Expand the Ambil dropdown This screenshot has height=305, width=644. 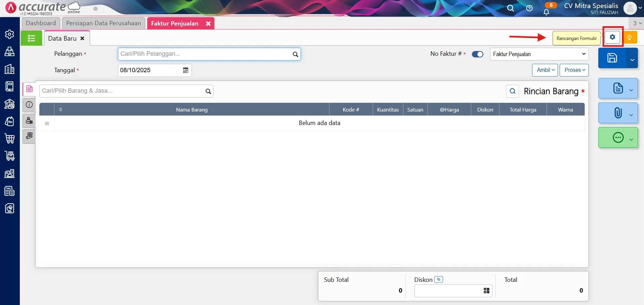pyautogui.click(x=545, y=70)
